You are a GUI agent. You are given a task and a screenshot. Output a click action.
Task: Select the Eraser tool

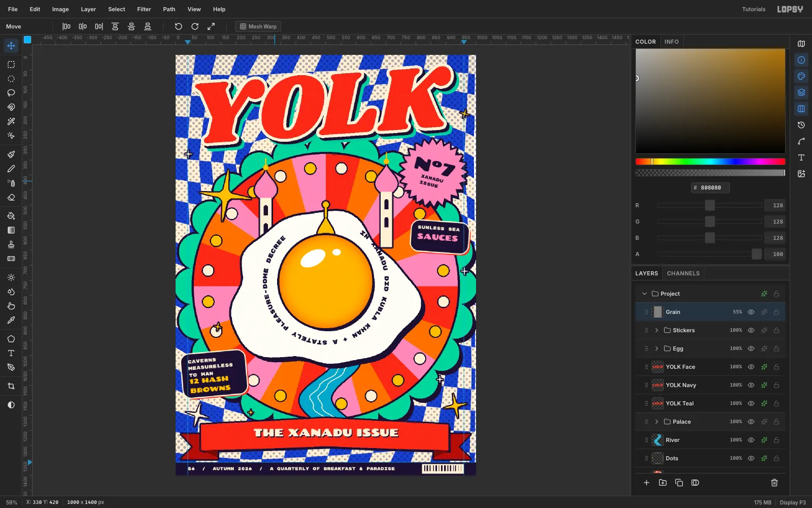point(11,197)
